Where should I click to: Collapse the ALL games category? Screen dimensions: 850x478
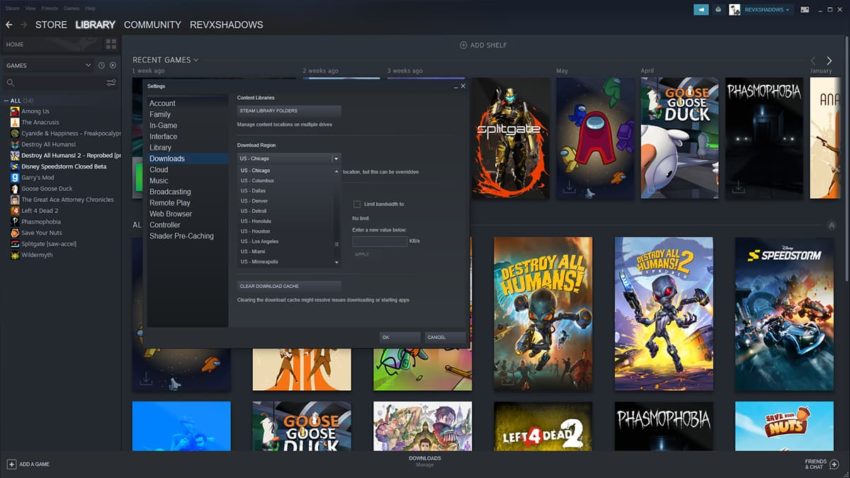pos(6,101)
